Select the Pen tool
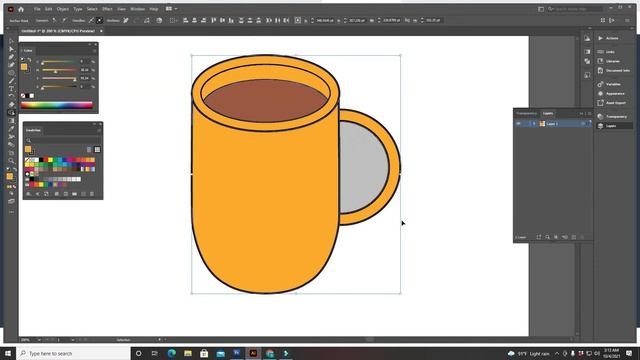The height and width of the screenshot is (360, 640). [11, 57]
